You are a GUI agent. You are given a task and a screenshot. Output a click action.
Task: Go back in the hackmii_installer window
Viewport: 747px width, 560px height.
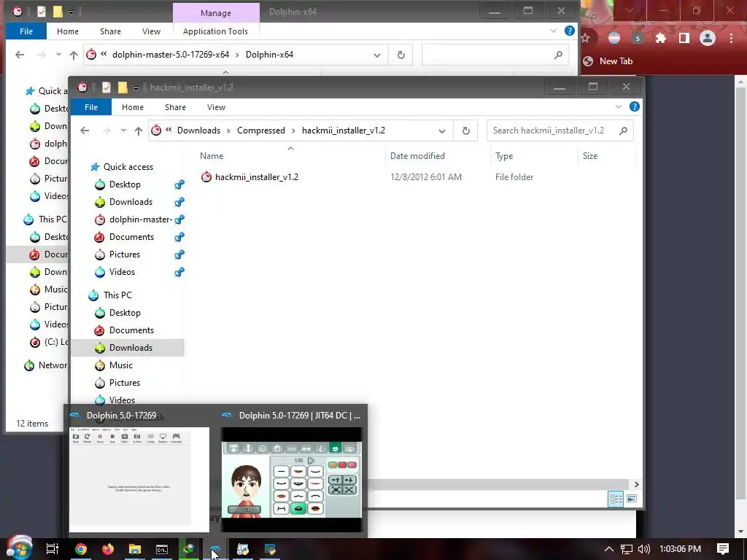click(85, 131)
